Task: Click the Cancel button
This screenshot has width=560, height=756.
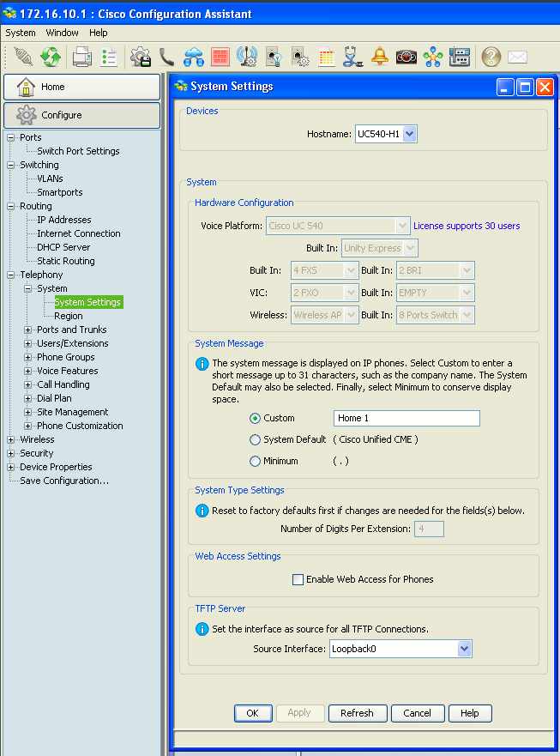Action: pyautogui.click(x=418, y=714)
